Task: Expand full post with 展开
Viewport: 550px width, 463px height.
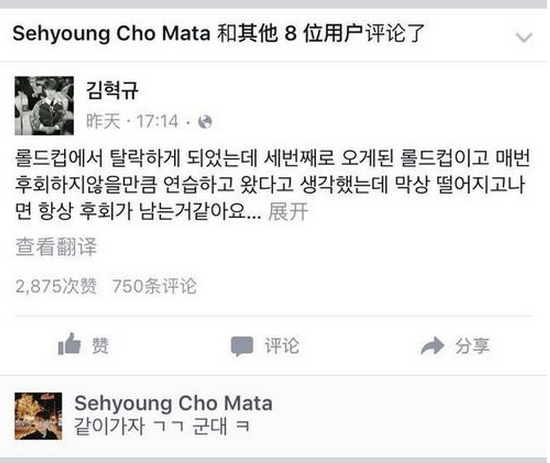Action: pyautogui.click(x=288, y=212)
